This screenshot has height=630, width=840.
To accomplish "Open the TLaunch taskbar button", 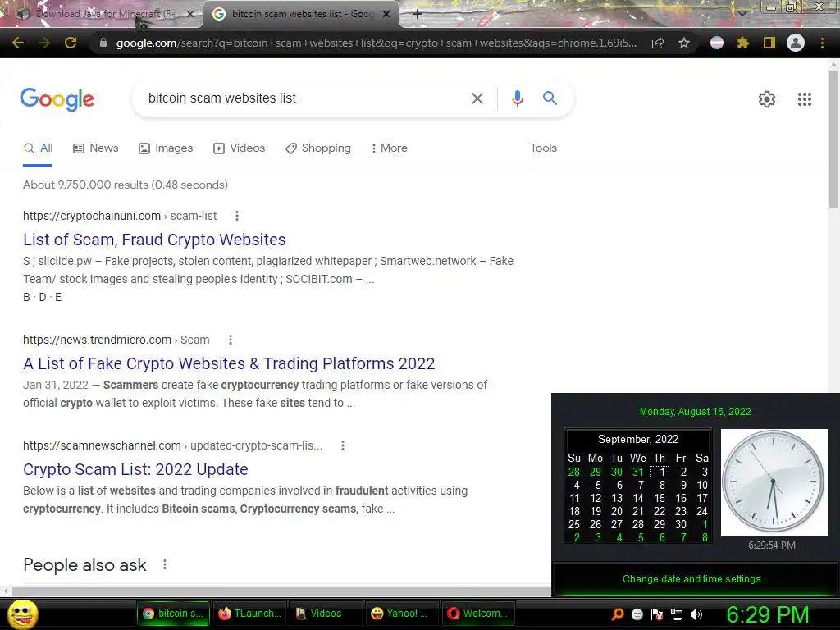I will (249, 614).
